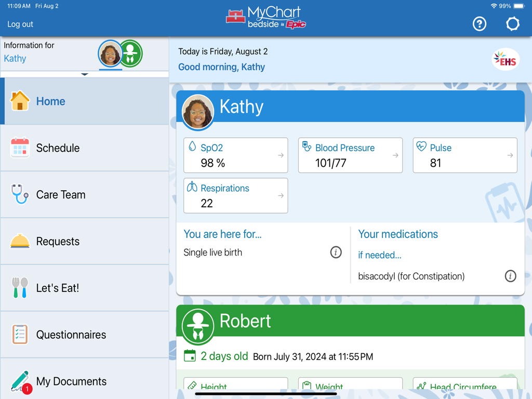Click the calendar icon beside 2 days old
This screenshot has width=532, height=399.
tap(190, 356)
